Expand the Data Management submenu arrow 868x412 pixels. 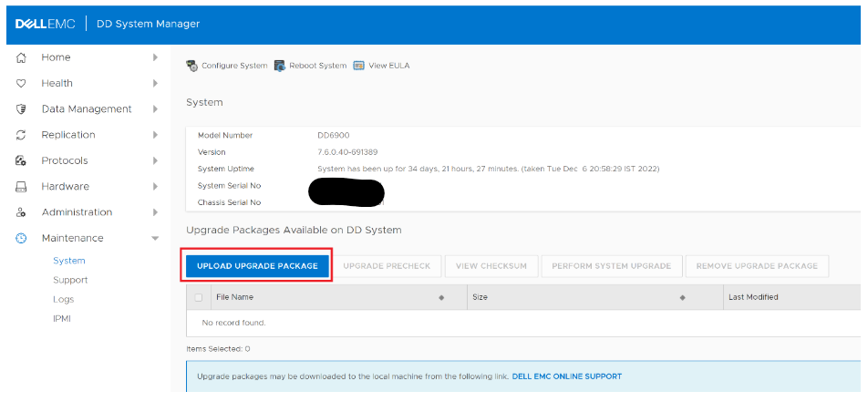[155, 109]
